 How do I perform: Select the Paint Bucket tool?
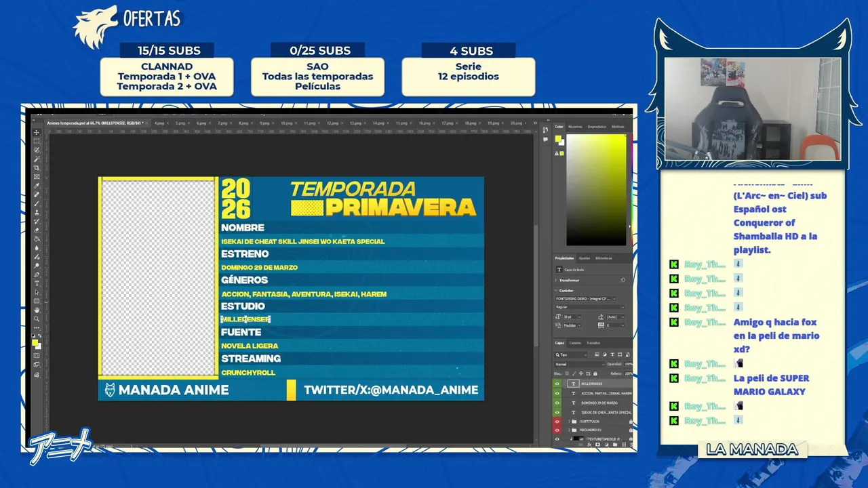tap(37, 239)
